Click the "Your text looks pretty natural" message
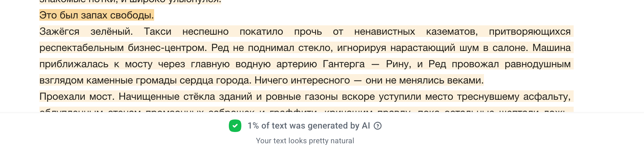The height and width of the screenshot is (152, 644). pos(305,141)
